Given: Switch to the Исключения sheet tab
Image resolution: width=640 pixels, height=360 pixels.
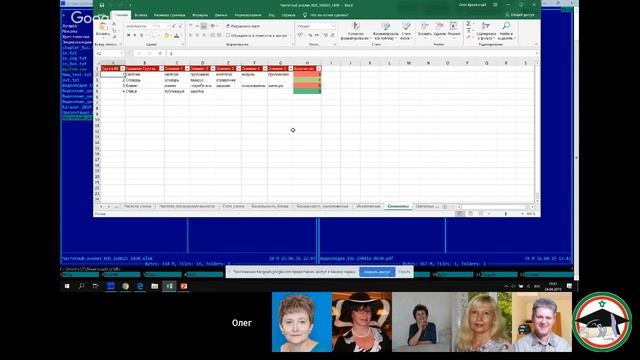Looking at the screenshot, I should tap(368, 207).
